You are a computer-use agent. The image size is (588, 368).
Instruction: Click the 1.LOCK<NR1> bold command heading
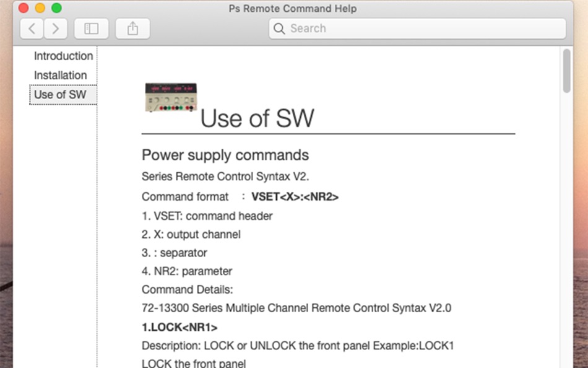(x=179, y=326)
